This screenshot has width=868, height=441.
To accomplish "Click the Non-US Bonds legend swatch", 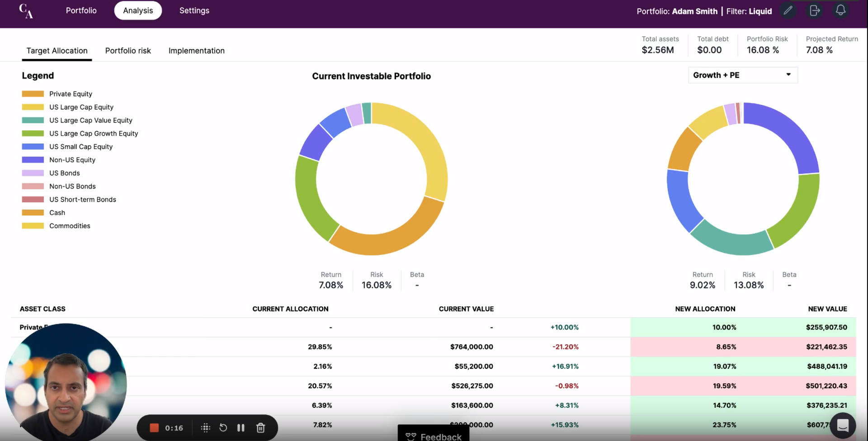I will 33,186.
